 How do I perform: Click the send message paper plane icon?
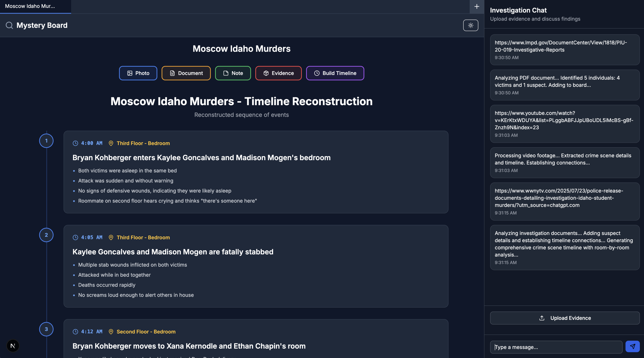pos(632,346)
